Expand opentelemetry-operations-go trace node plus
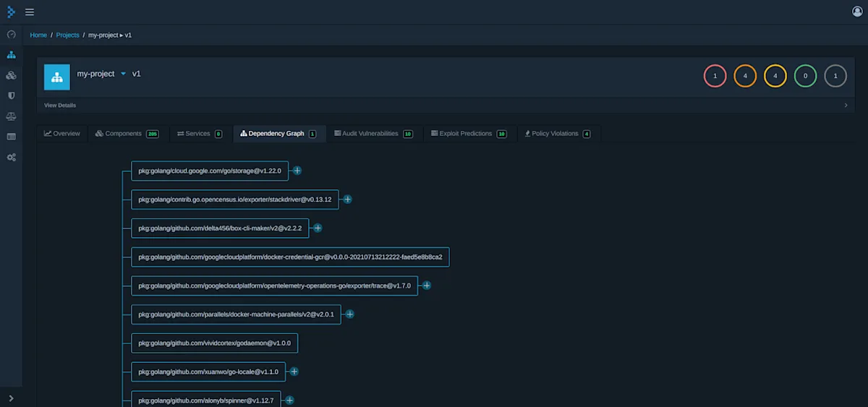Viewport: 868px width, 407px height. (x=427, y=286)
